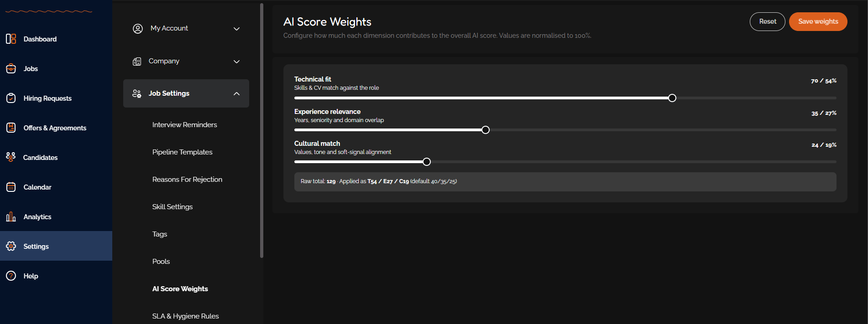This screenshot has width=868, height=324.
Task: Click the Help question mark icon
Action: coord(11,276)
